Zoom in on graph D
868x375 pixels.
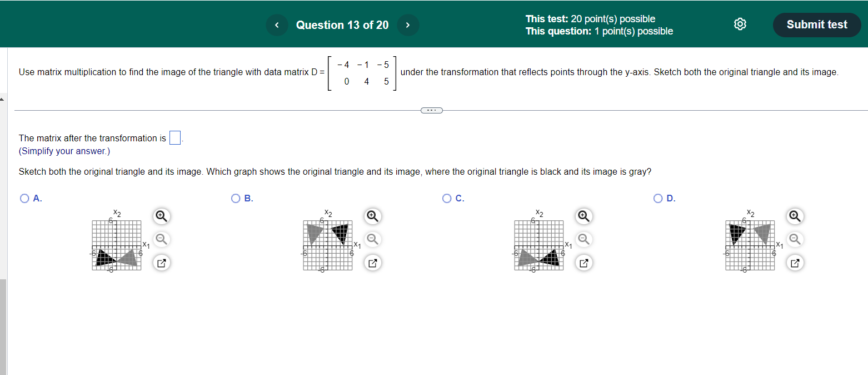[795, 216]
